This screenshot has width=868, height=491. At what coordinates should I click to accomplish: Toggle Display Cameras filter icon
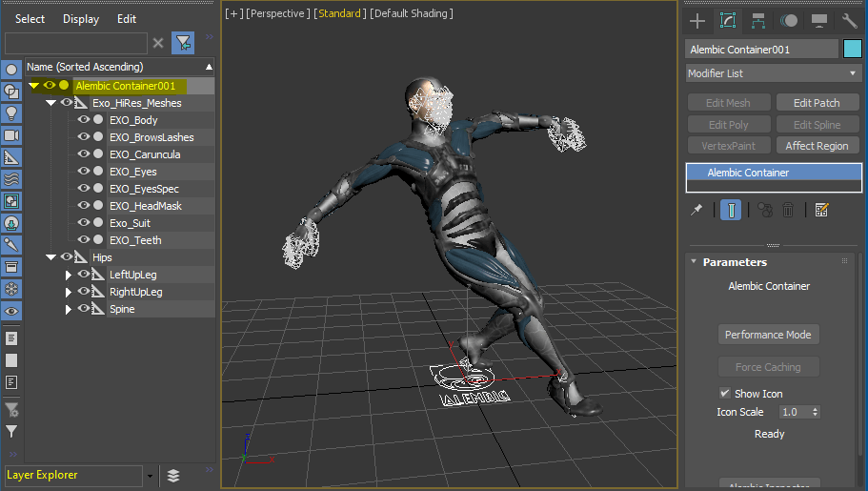click(x=11, y=135)
